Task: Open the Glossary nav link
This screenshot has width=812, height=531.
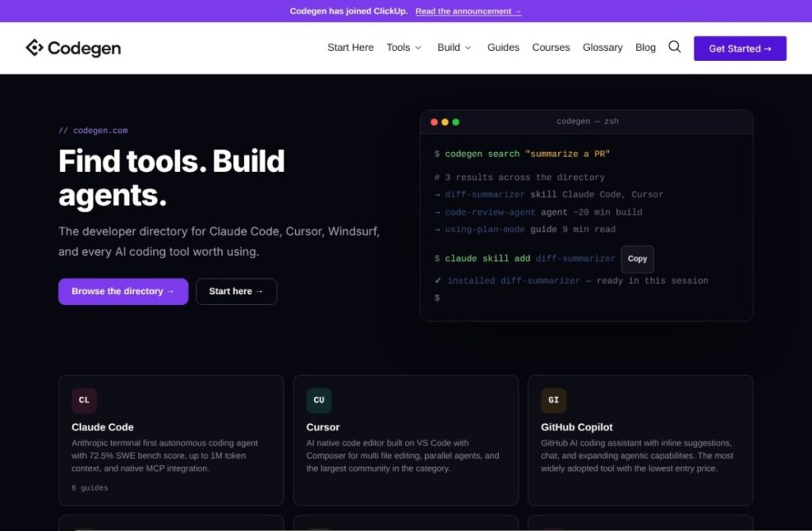Action: click(x=603, y=48)
